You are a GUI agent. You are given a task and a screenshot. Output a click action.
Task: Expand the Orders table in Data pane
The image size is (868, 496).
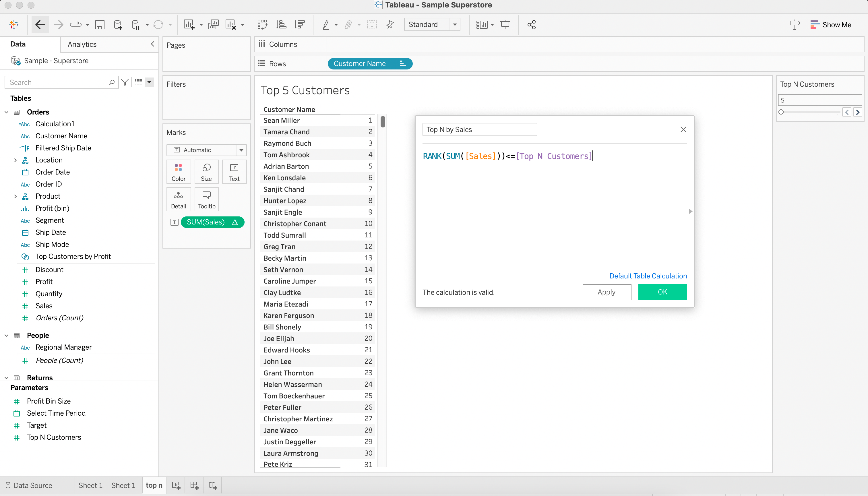coord(7,111)
